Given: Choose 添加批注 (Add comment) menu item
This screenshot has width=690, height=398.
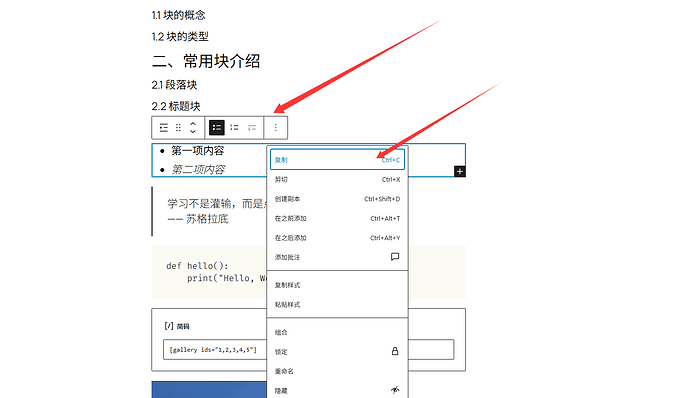Looking at the screenshot, I should pos(338,257).
